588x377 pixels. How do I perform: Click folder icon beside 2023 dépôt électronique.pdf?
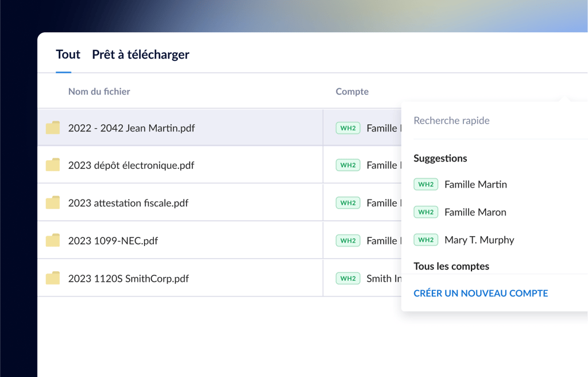click(53, 166)
